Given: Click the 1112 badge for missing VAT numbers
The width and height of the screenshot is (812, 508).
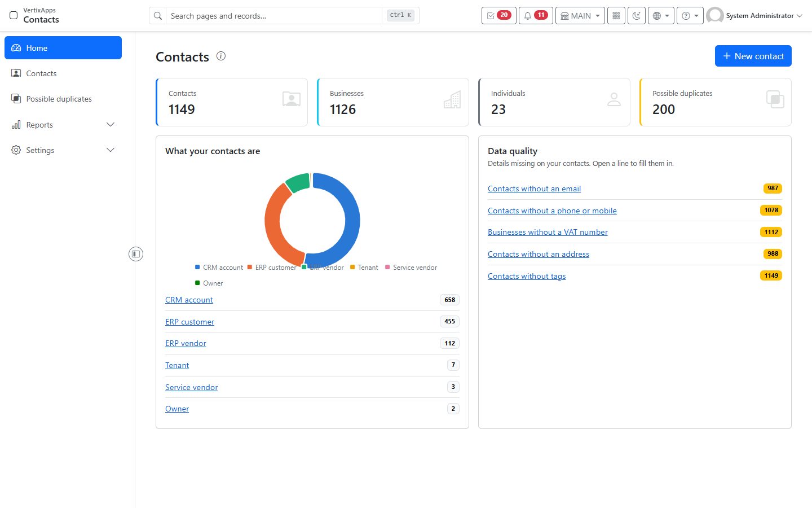Looking at the screenshot, I should 771,232.
